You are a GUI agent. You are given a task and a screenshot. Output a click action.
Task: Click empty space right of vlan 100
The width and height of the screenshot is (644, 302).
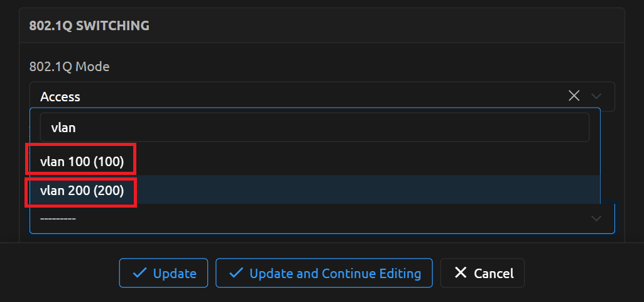pyautogui.click(x=364, y=161)
